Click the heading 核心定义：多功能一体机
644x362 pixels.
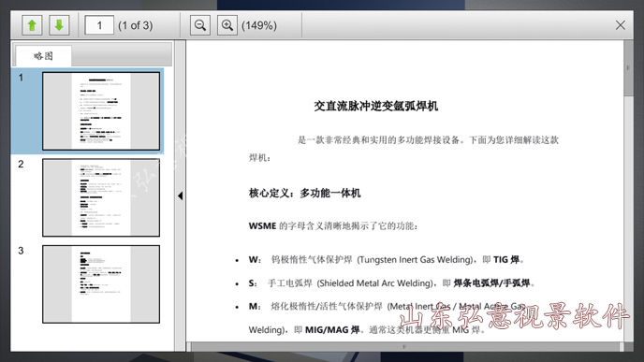click(x=304, y=193)
